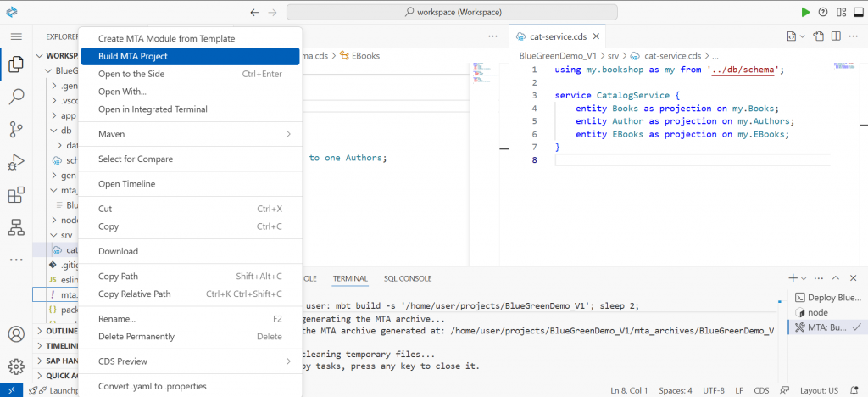Screen dimensions: 868x397
Task: Choose Open With... from the context menu
Action: point(190,92)
